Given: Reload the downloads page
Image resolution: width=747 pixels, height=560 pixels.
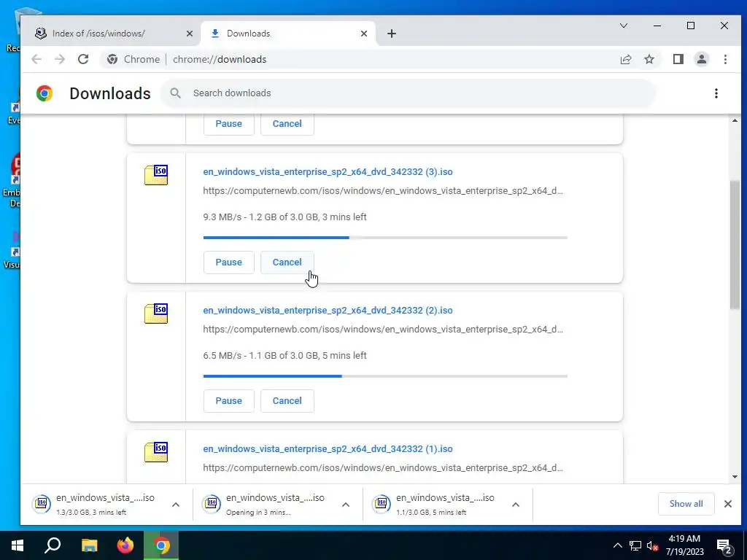Looking at the screenshot, I should coord(83,60).
